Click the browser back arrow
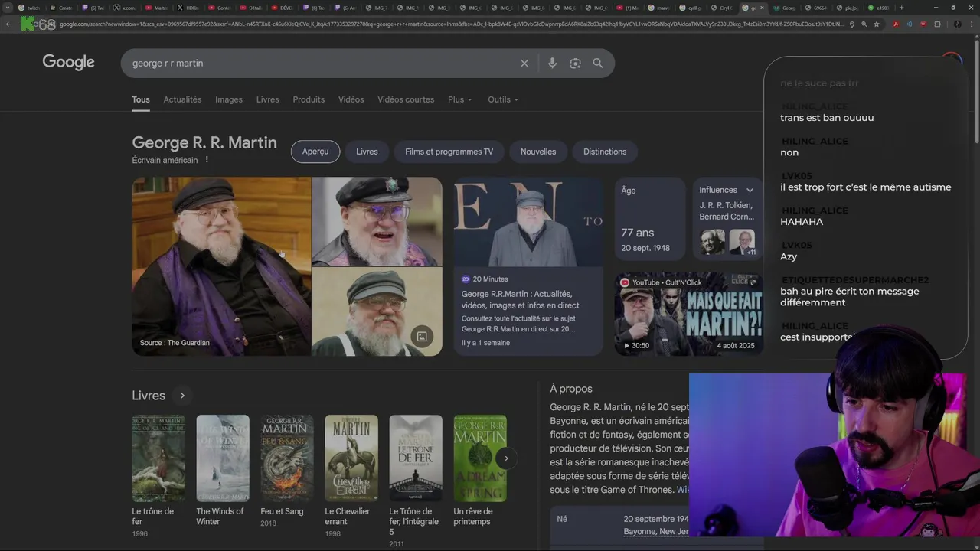Screen dimensions: 980x551 pos(8,24)
